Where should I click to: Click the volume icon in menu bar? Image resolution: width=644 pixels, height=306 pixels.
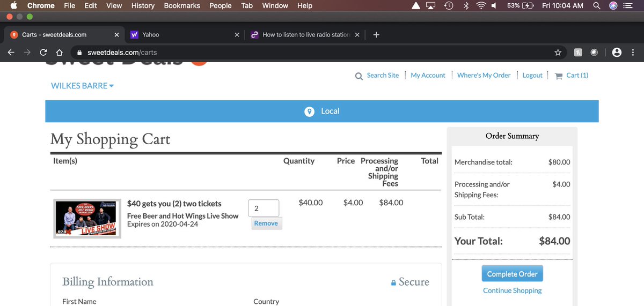(x=495, y=5)
